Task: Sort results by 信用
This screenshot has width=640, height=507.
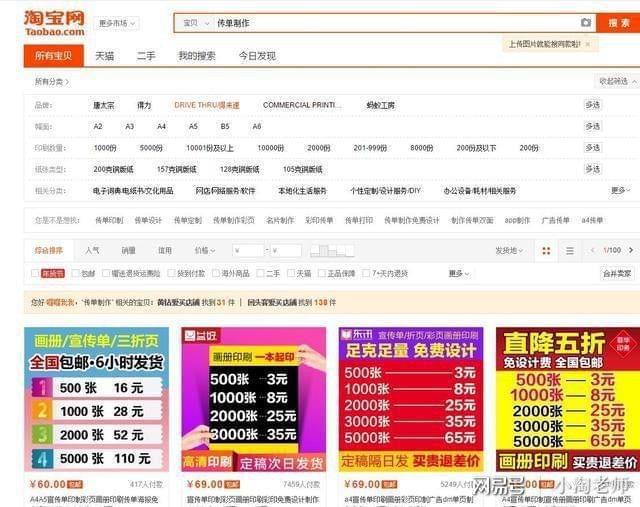Action: pos(165,250)
